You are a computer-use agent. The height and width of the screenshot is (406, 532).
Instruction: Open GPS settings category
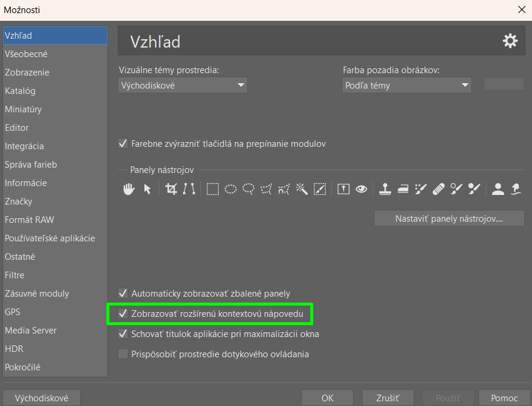tap(55, 311)
